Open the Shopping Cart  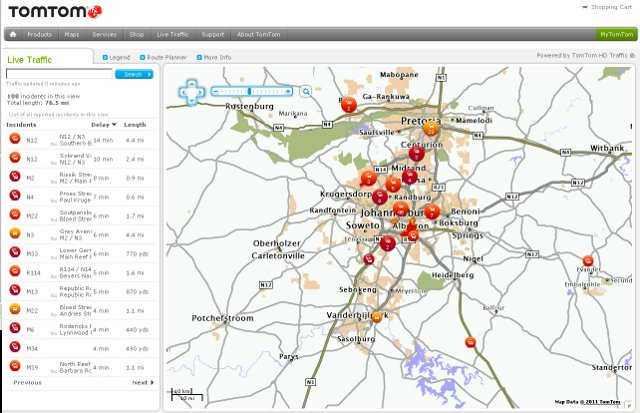point(611,7)
